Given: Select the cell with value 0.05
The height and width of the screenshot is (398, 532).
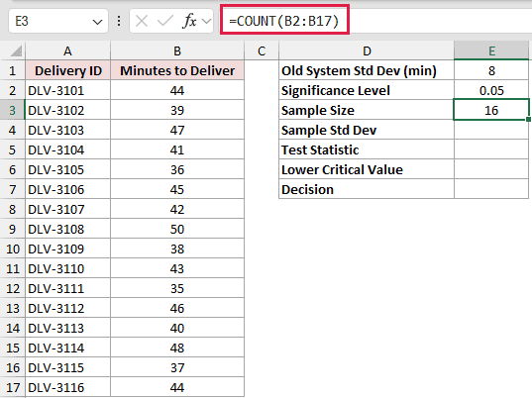Looking at the screenshot, I should coord(491,90).
